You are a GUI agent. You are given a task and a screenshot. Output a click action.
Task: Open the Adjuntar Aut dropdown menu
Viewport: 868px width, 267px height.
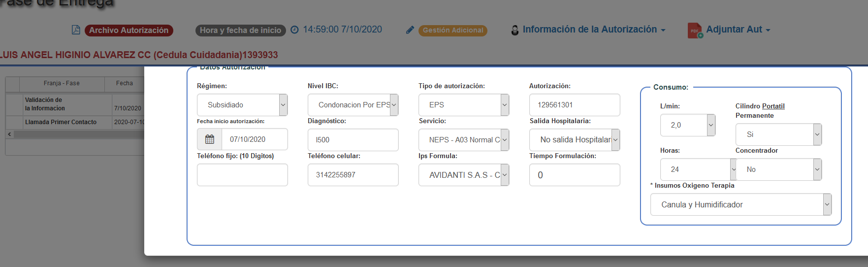click(x=738, y=30)
